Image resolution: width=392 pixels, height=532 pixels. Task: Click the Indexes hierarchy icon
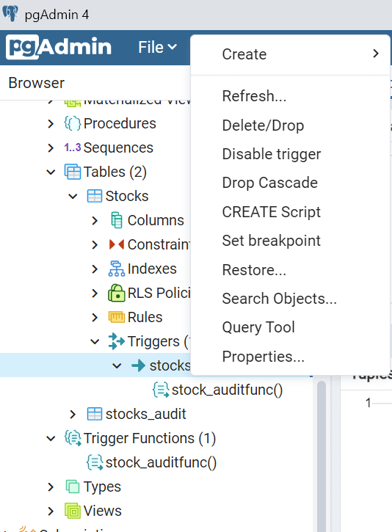click(x=117, y=269)
